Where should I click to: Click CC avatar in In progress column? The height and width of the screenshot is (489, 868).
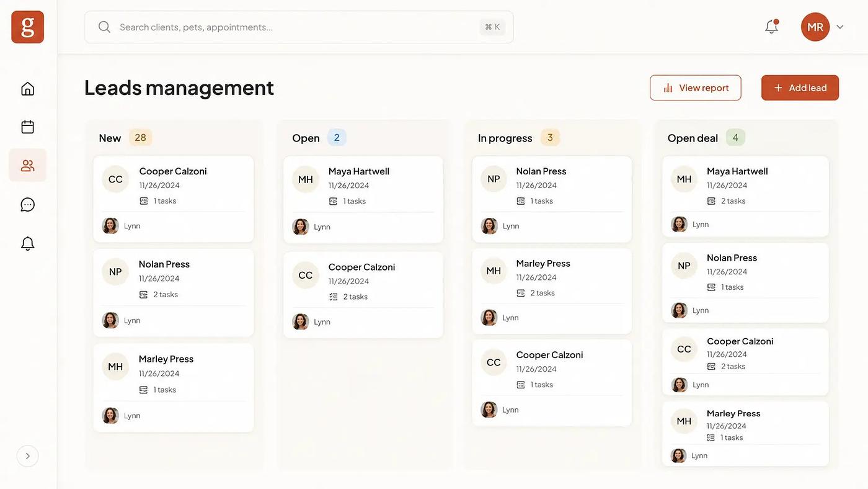point(494,362)
